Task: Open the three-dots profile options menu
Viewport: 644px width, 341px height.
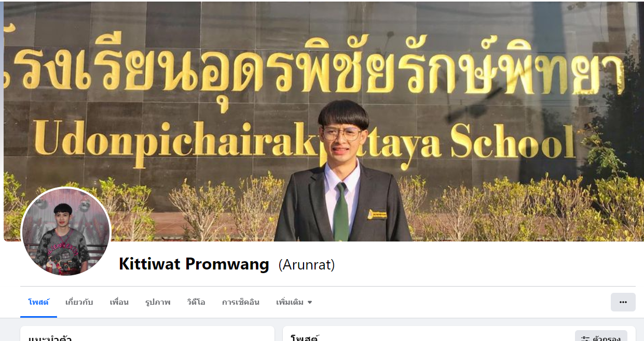Action: click(623, 302)
